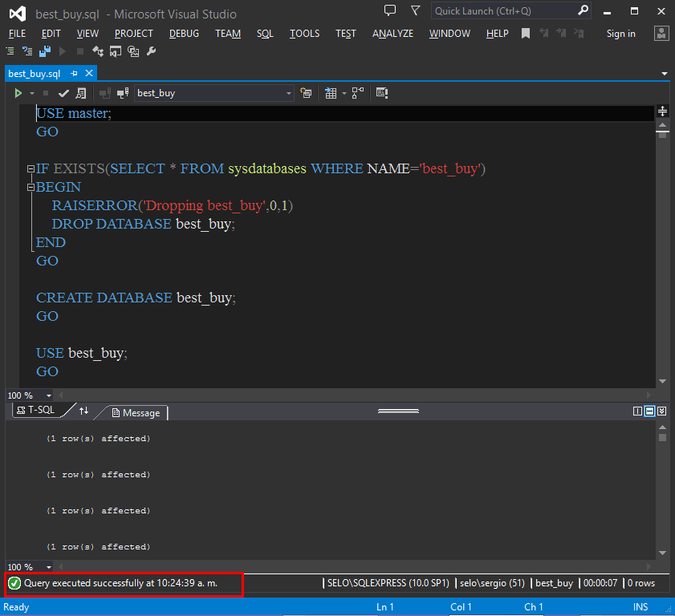Click the Quick Launch search field
The image size is (675, 616).
point(504,11)
